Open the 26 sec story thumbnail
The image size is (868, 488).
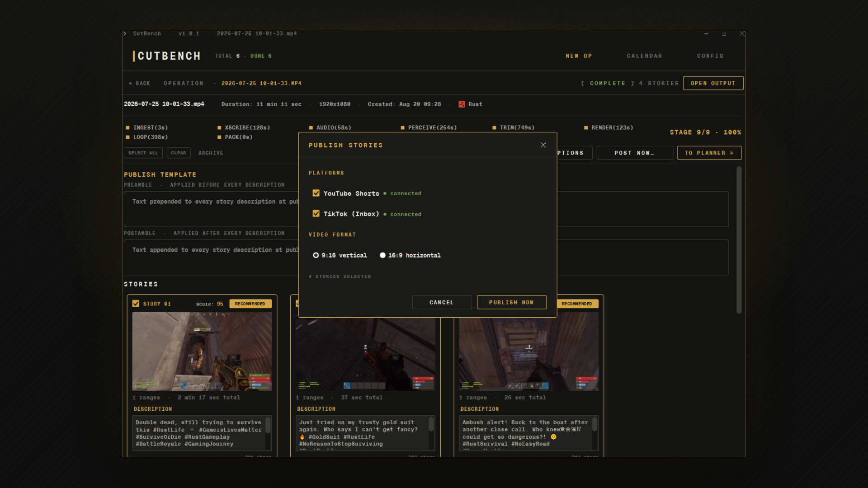tap(528, 354)
